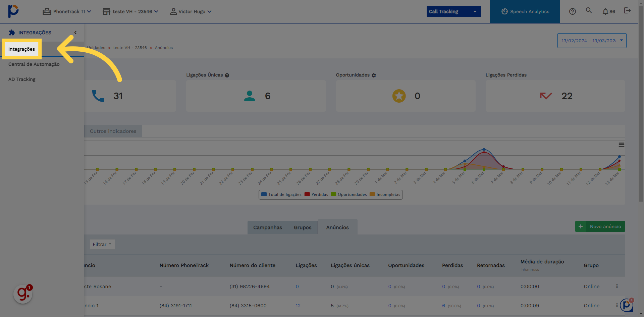The height and width of the screenshot is (317, 644).
Task: Open the teste VH - 23546 unit dropdown
Action: click(x=130, y=11)
